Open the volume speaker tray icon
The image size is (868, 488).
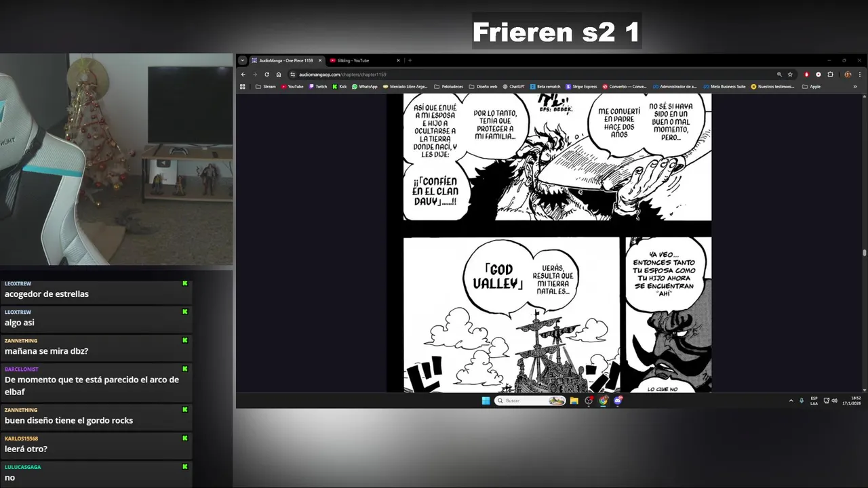pyautogui.click(x=834, y=401)
